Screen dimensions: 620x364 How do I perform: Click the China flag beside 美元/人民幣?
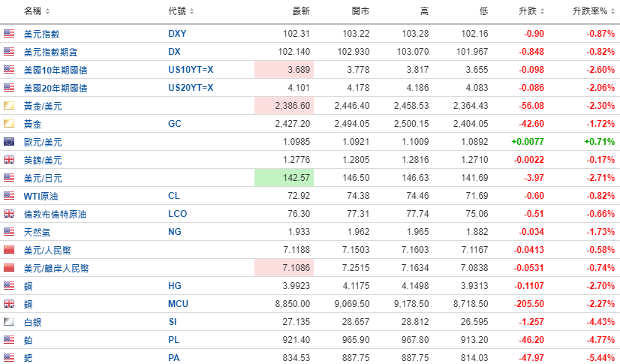coord(9,250)
